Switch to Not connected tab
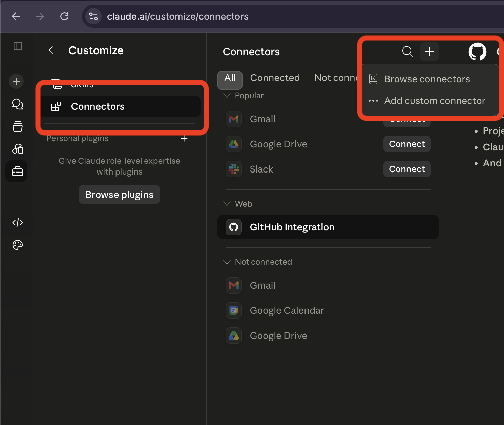 (x=336, y=78)
